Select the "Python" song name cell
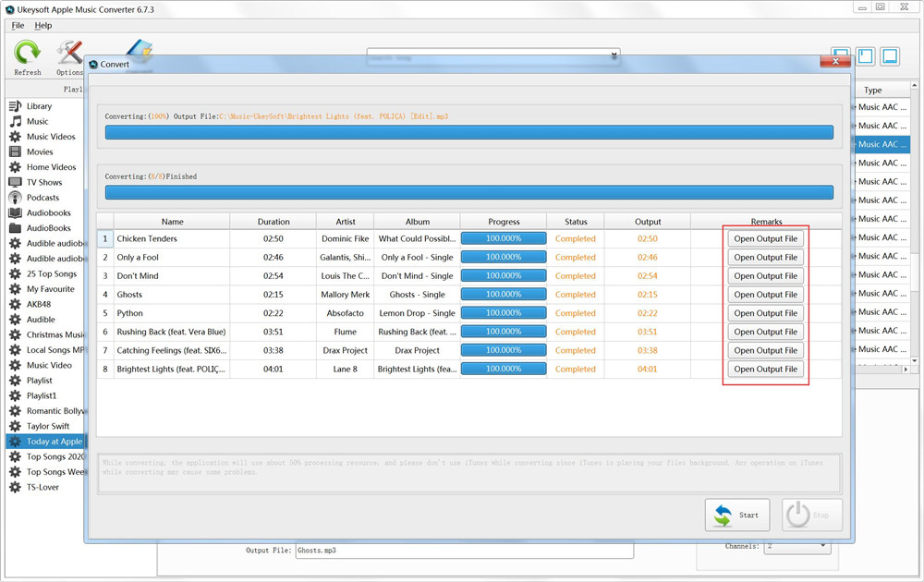Screen dimensions: 924x582 [x=172, y=313]
